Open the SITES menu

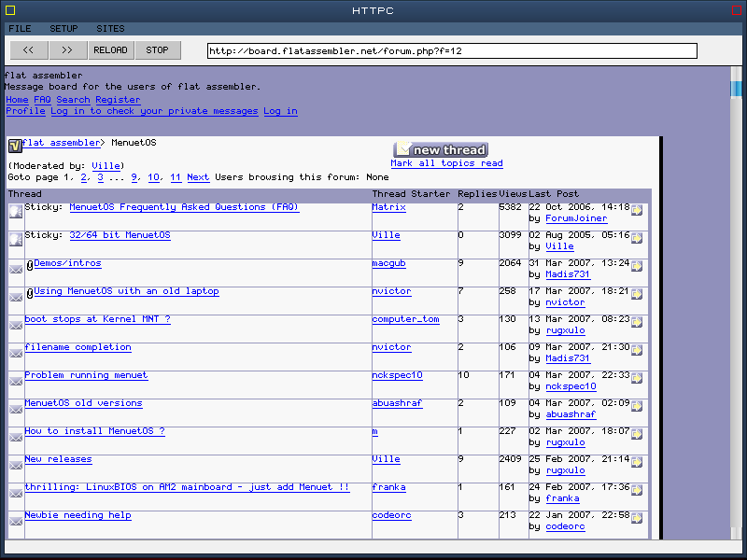click(110, 29)
